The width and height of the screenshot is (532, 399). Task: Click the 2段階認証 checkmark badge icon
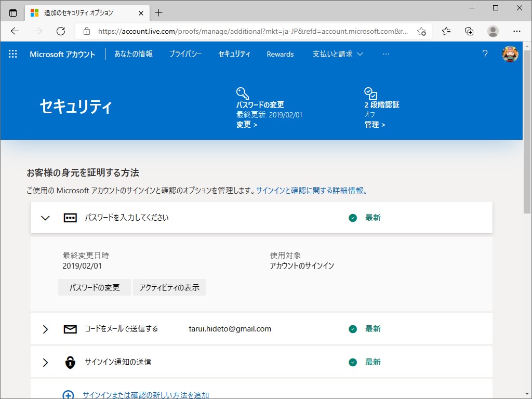(x=370, y=93)
